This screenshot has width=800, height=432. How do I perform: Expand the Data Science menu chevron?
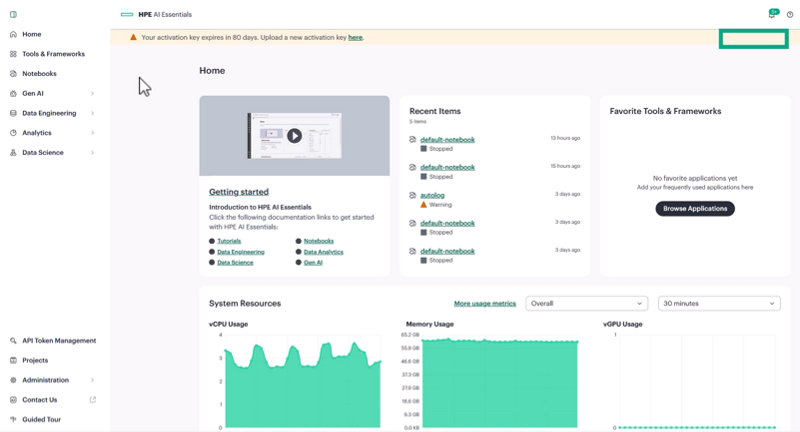coord(92,153)
